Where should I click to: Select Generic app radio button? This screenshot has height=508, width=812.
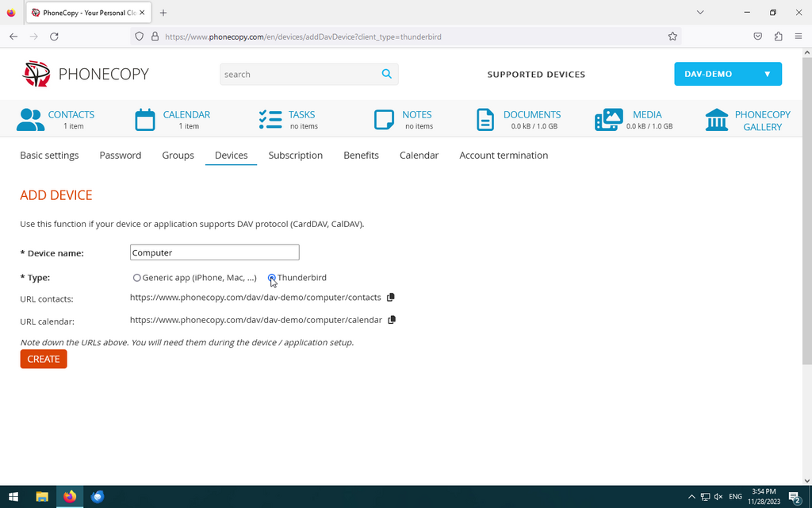click(137, 278)
